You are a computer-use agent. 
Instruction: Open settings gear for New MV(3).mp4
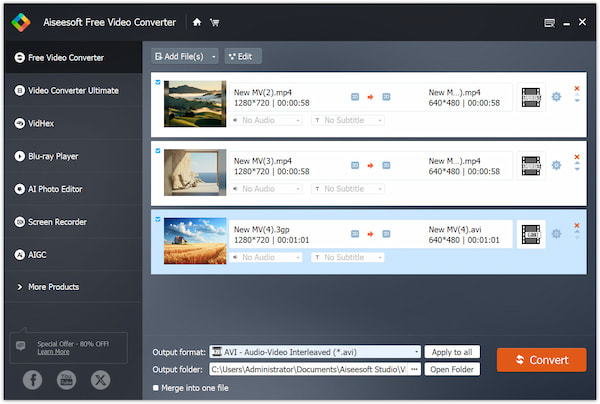pyautogui.click(x=556, y=165)
